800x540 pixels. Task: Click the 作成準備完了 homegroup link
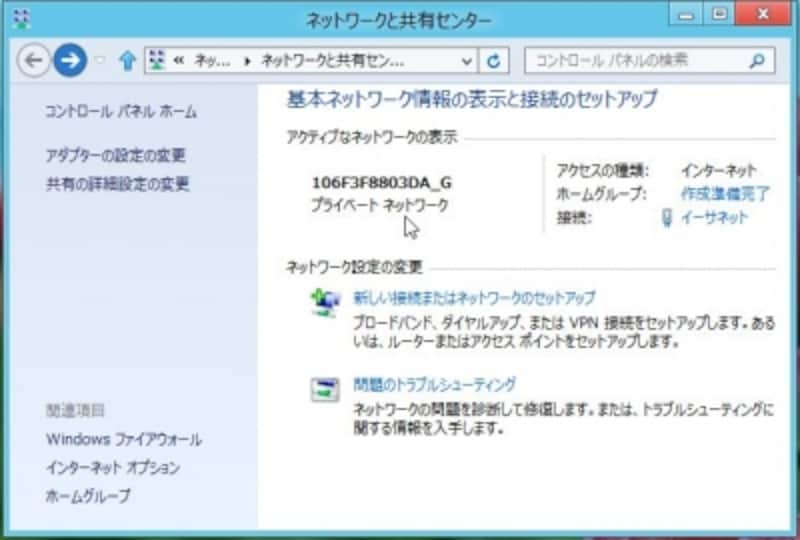tap(725, 193)
